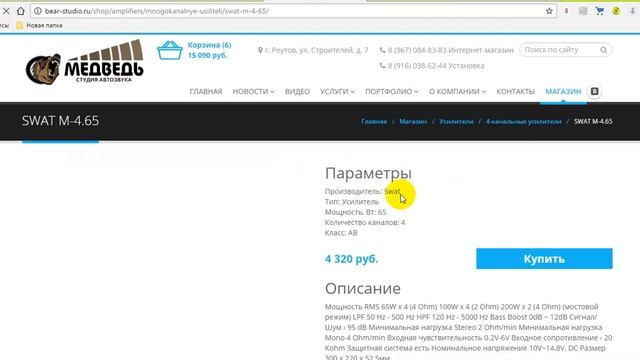Click the search magnifier icon in site search
640x360 pixels.
click(x=603, y=50)
